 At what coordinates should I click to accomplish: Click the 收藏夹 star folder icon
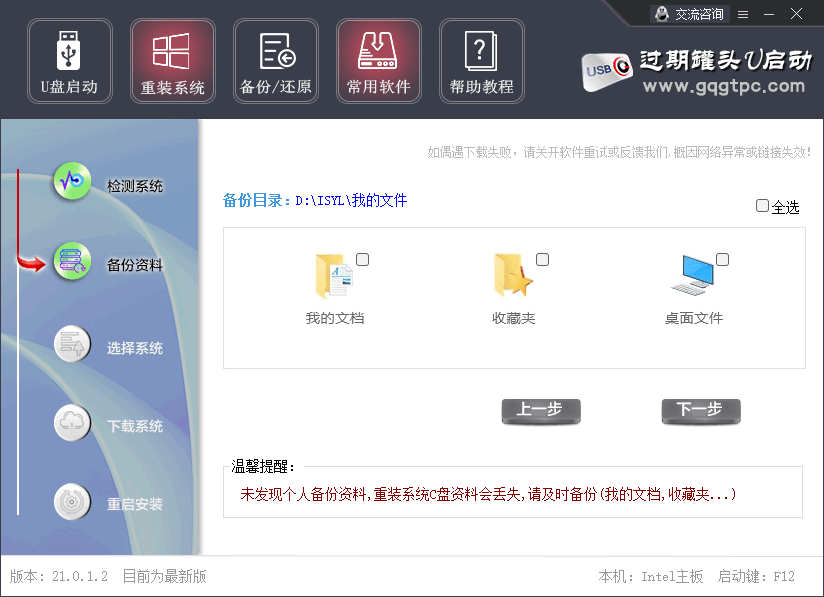(x=513, y=275)
